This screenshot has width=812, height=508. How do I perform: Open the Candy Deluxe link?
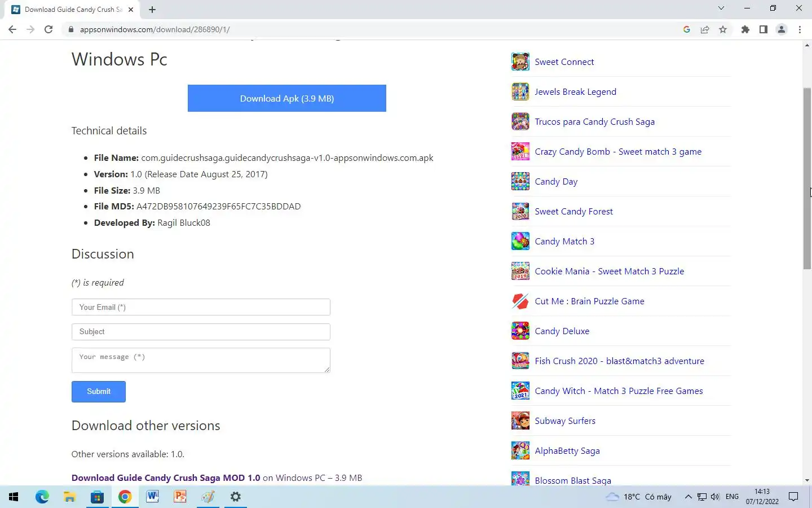pos(562,331)
